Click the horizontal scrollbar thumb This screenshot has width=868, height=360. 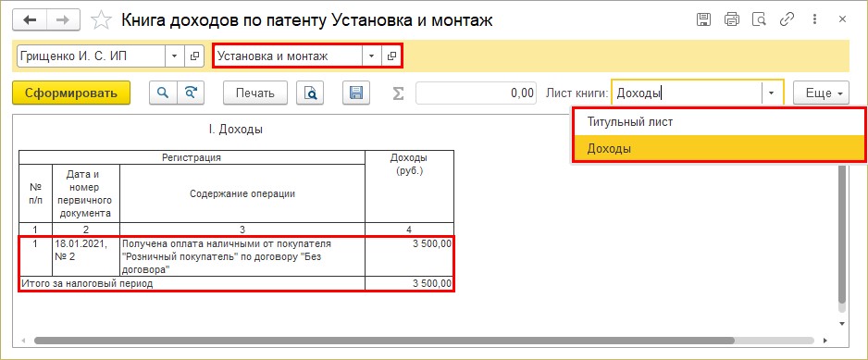384,341
